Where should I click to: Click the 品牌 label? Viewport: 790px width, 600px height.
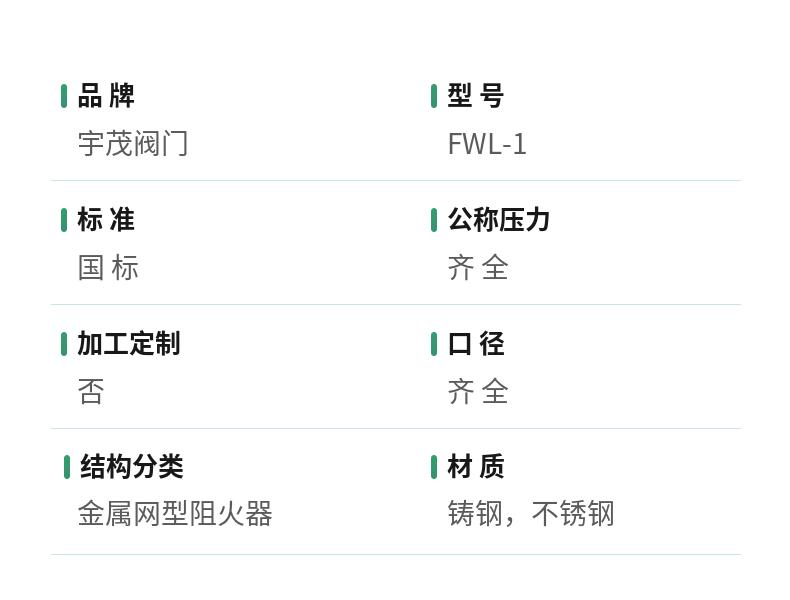[106, 96]
